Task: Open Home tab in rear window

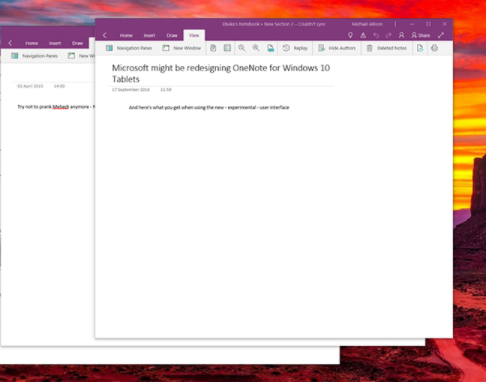Action: (31, 43)
